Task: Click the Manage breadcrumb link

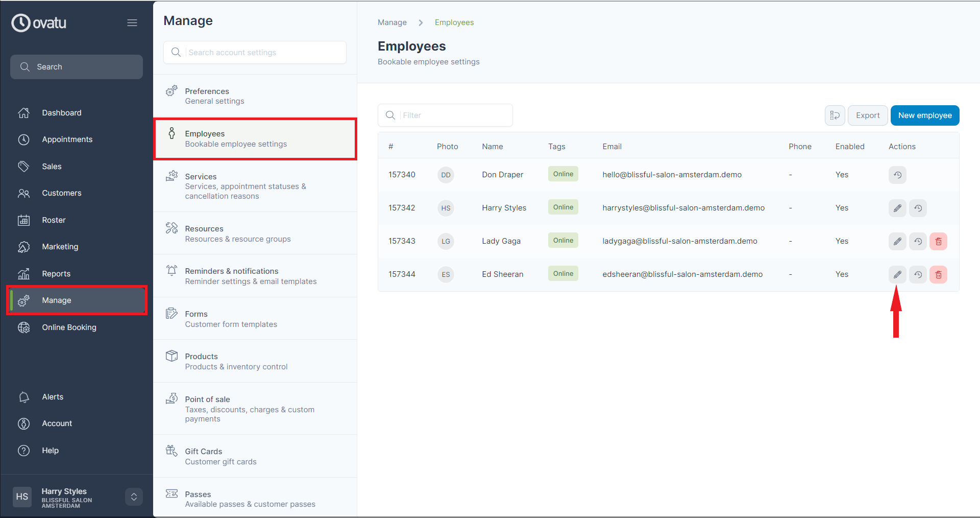Action: pyautogui.click(x=392, y=22)
